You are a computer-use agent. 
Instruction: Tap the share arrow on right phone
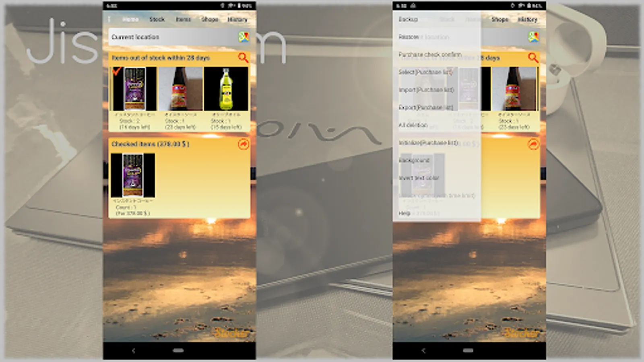pyautogui.click(x=533, y=144)
